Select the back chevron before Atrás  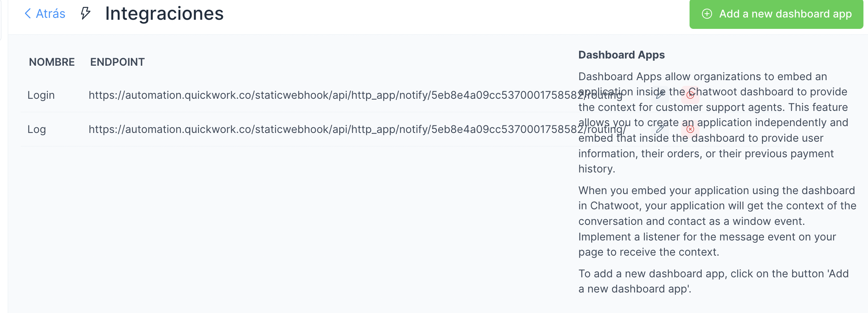[27, 13]
